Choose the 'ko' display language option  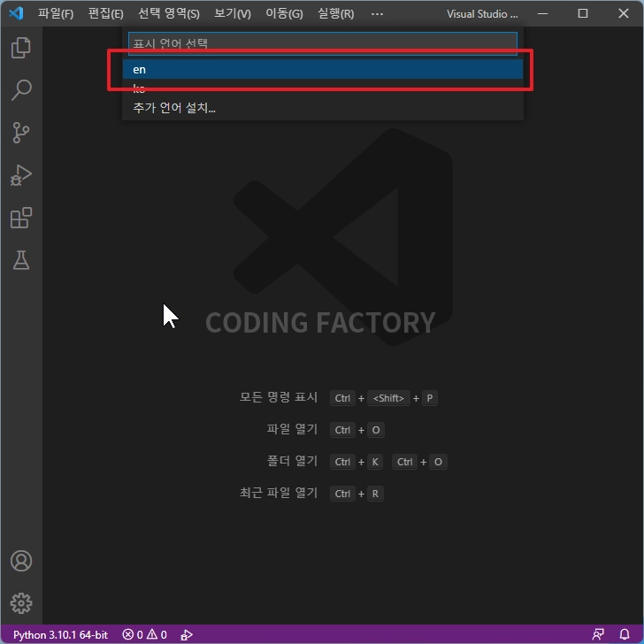click(x=323, y=88)
